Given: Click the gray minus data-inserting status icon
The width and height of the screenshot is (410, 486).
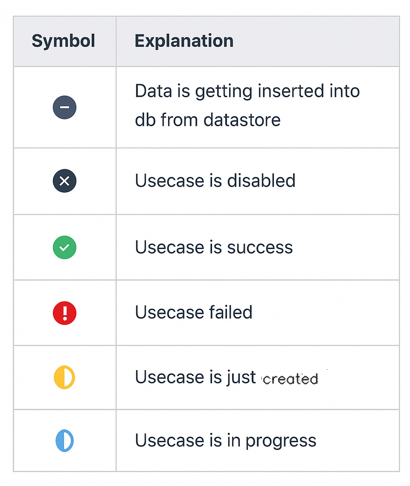Looking at the screenshot, I should point(65,107).
